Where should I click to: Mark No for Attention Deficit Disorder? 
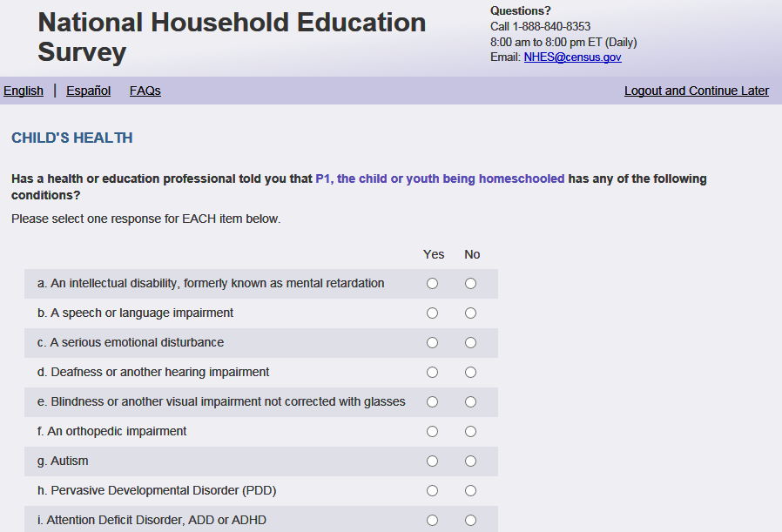(471, 521)
